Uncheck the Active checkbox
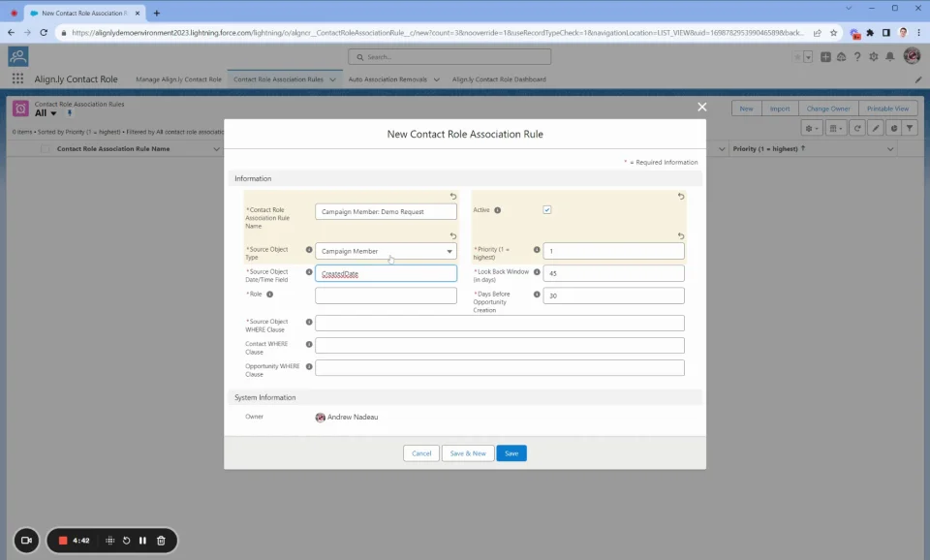This screenshot has width=930, height=560. (546, 210)
